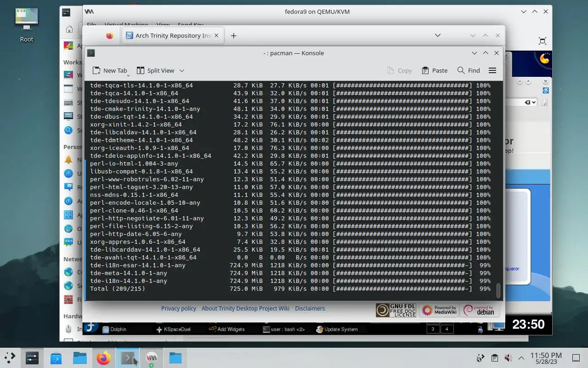
Task: Switch to guest virtual desktop 3
Action: 433,329
